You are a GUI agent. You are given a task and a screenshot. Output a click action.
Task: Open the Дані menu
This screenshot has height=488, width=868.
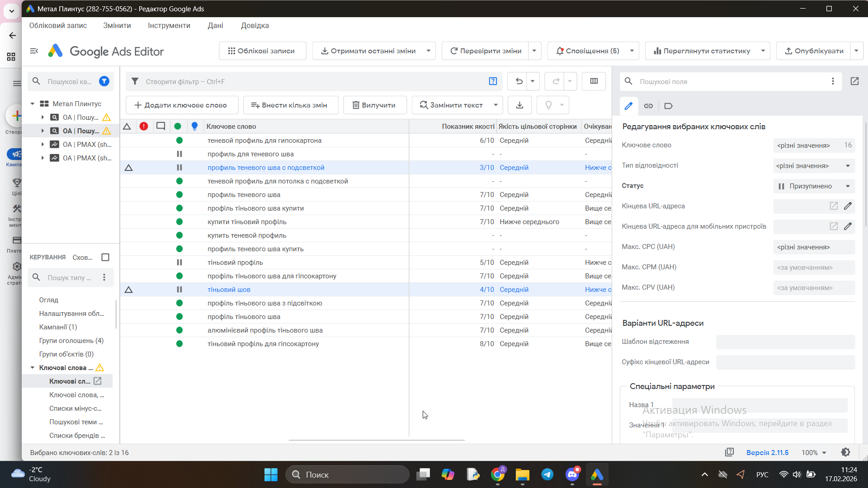pos(215,26)
